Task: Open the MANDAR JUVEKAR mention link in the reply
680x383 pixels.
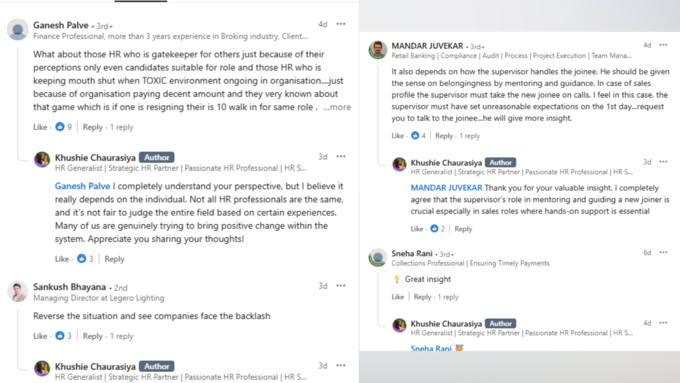Action: point(446,188)
